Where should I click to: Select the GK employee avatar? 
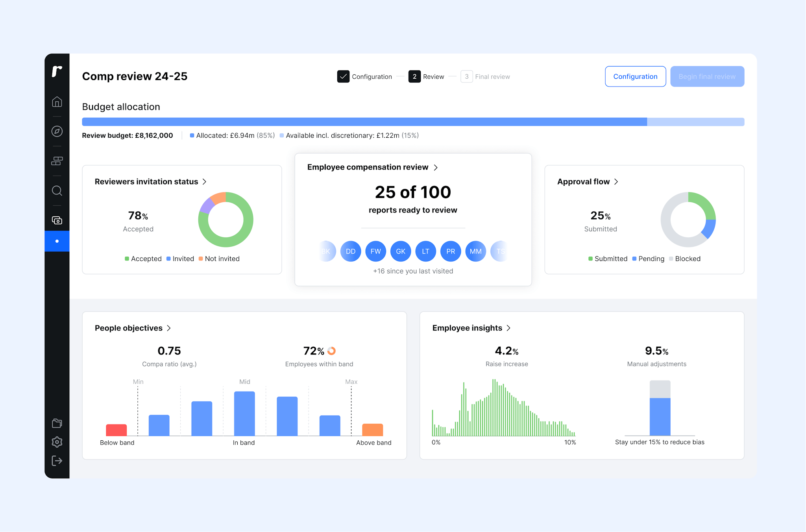click(401, 251)
